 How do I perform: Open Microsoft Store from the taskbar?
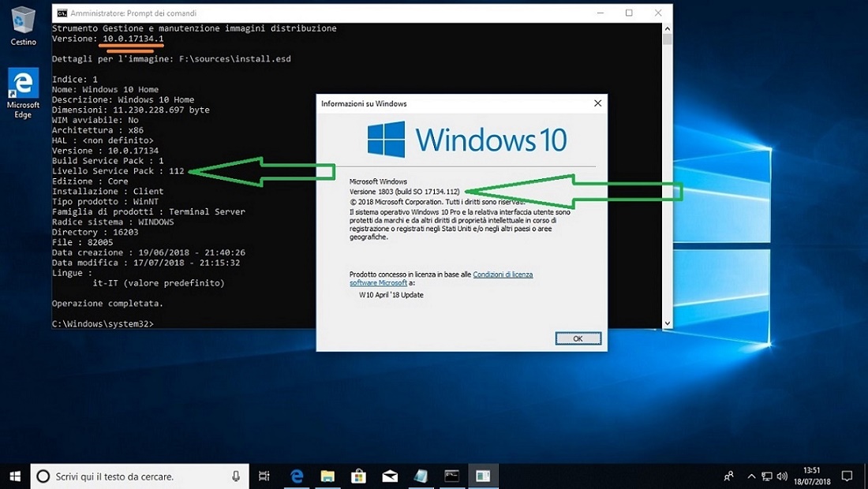click(359, 476)
